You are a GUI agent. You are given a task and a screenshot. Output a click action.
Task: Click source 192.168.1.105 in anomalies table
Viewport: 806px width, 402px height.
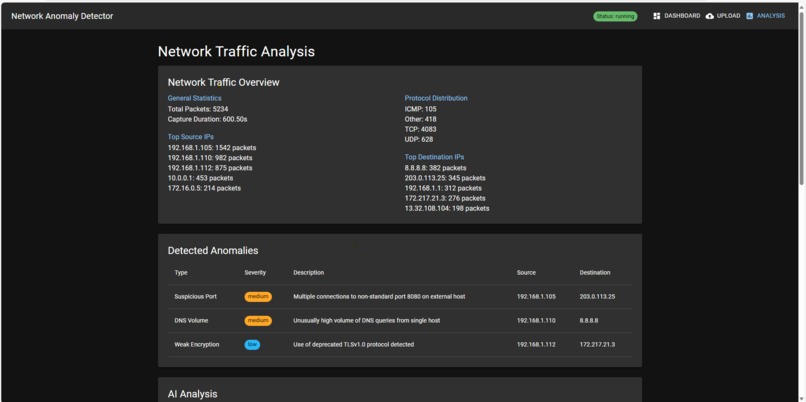tap(536, 297)
